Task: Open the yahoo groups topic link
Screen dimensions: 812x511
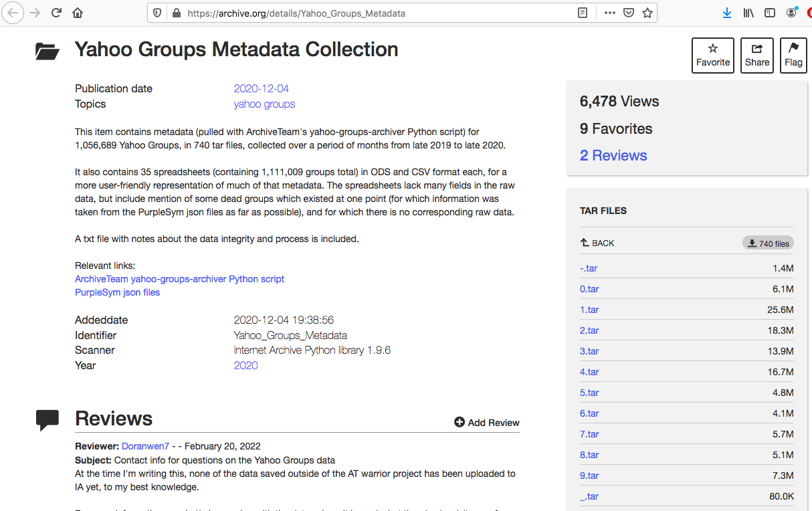Action: [264, 104]
